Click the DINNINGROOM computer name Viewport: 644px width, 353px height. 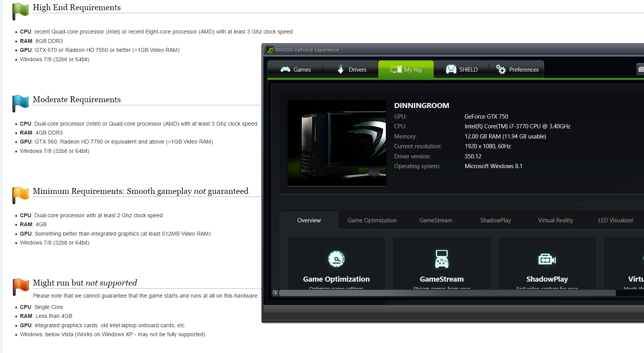[422, 106]
